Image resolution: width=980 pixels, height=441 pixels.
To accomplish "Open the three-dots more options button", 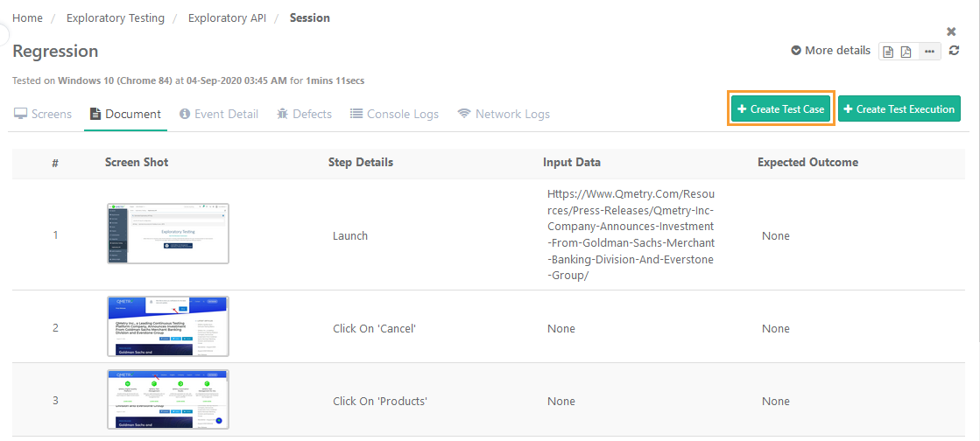I will click(x=929, y=52).
